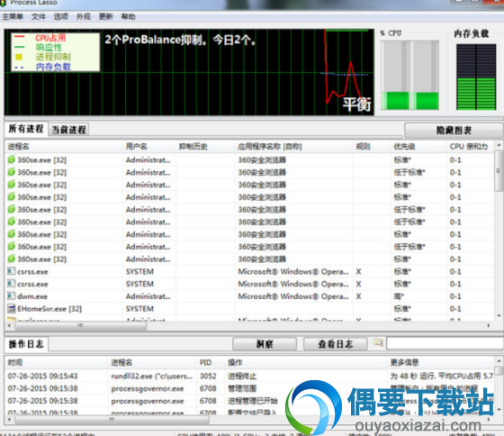The image size is (504, 436).
Task: Sort by 用户名 column header
Action: [x=148, y=147]
